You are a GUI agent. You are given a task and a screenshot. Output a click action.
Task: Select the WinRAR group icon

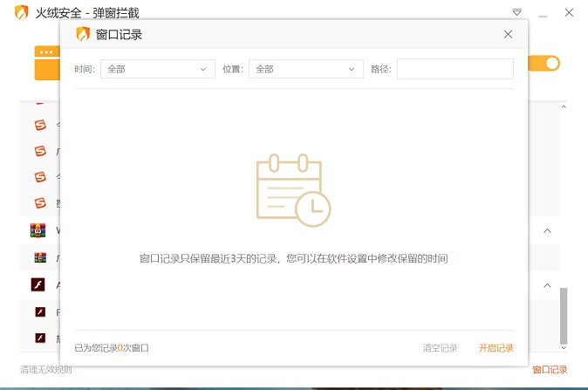(x=38, y=230)
